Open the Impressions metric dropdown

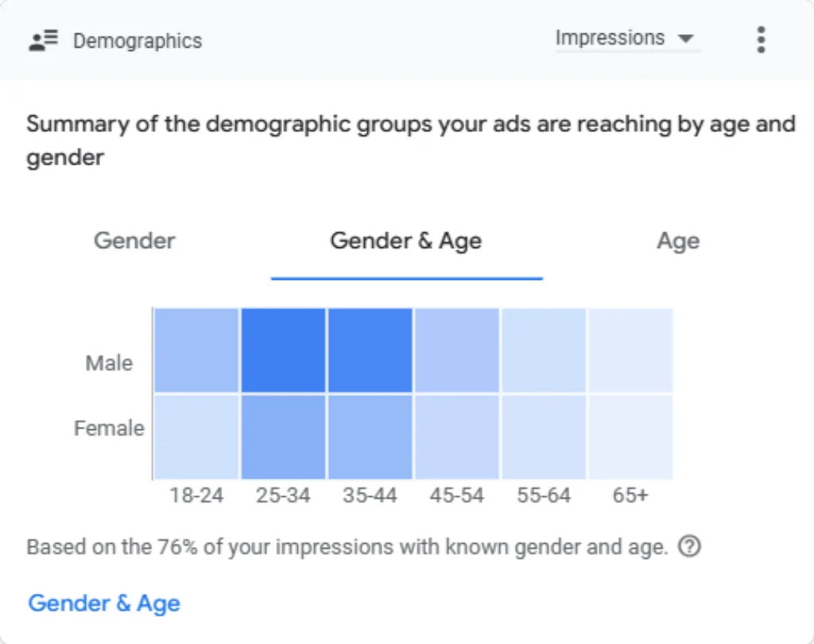(627, 38)
